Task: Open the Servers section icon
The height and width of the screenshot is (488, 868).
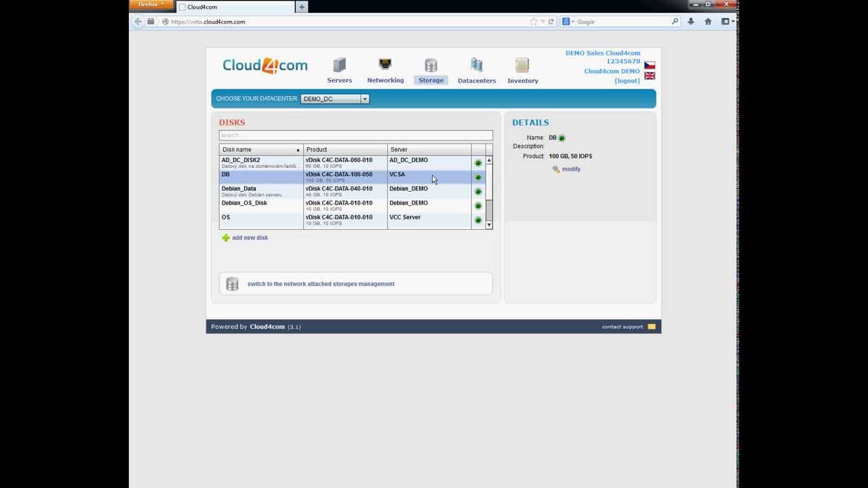Action: [339, 65]
